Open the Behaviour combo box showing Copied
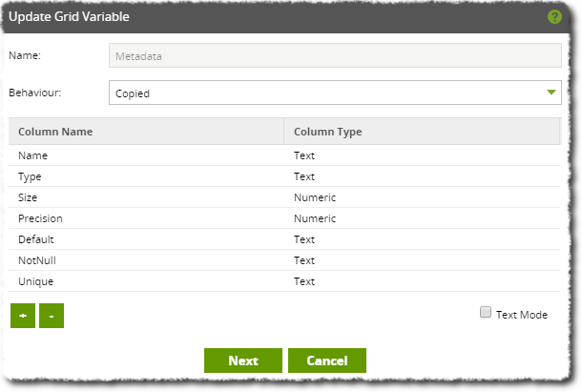Screen dimensions: 582x392 point(335,93)
